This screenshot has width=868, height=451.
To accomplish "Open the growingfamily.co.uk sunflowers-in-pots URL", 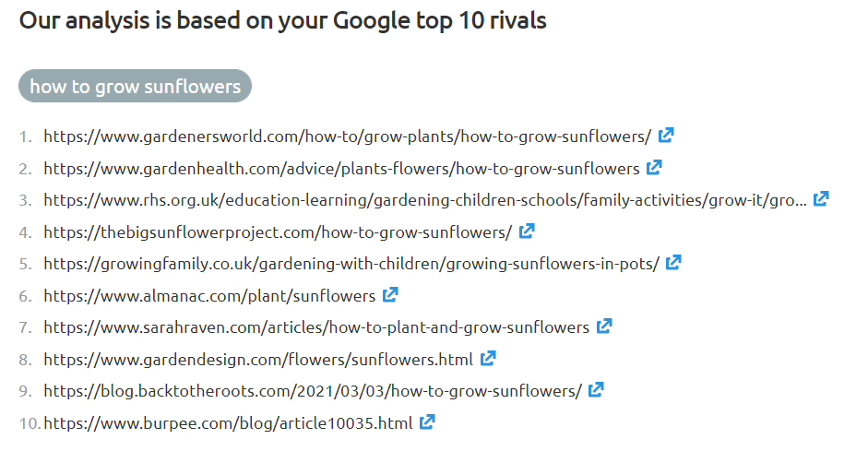I will 351,264.
